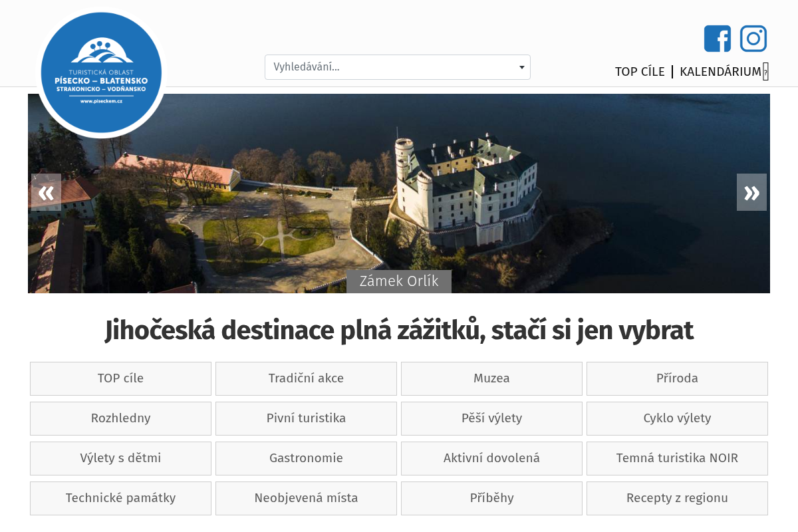Image resolution: width=798 pixels, height=532 pixels.
Task: Select the Gastronomie tile
Action: click(x=306, y=458)
